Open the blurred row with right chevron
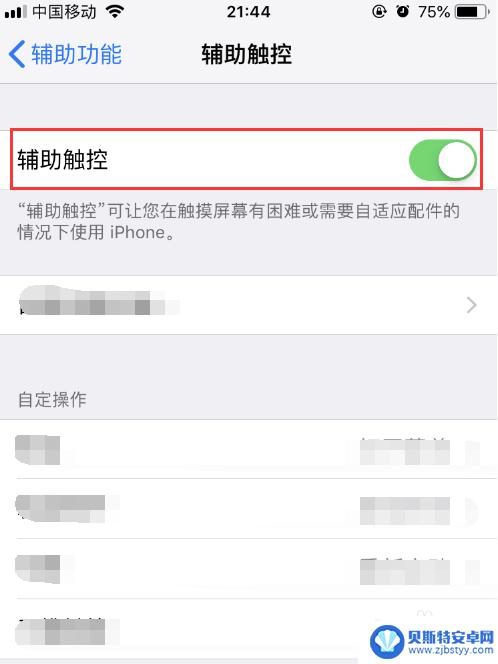498x664 pixels. tap(249, 305)
